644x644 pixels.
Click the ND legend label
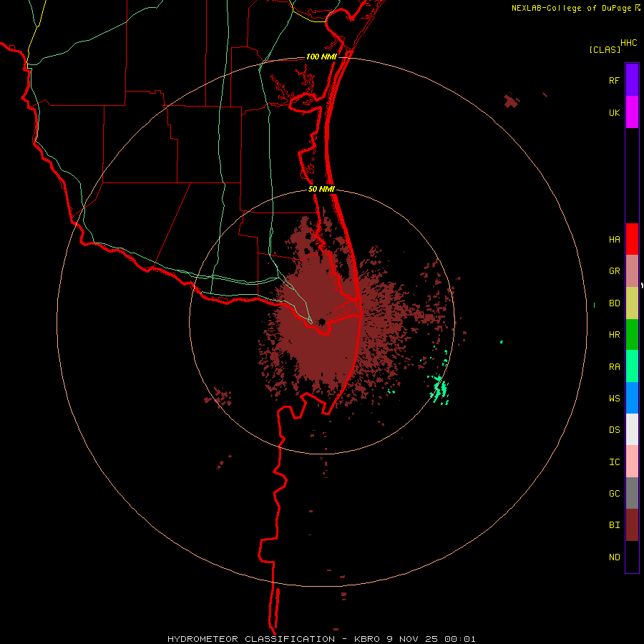coord(614,557)
